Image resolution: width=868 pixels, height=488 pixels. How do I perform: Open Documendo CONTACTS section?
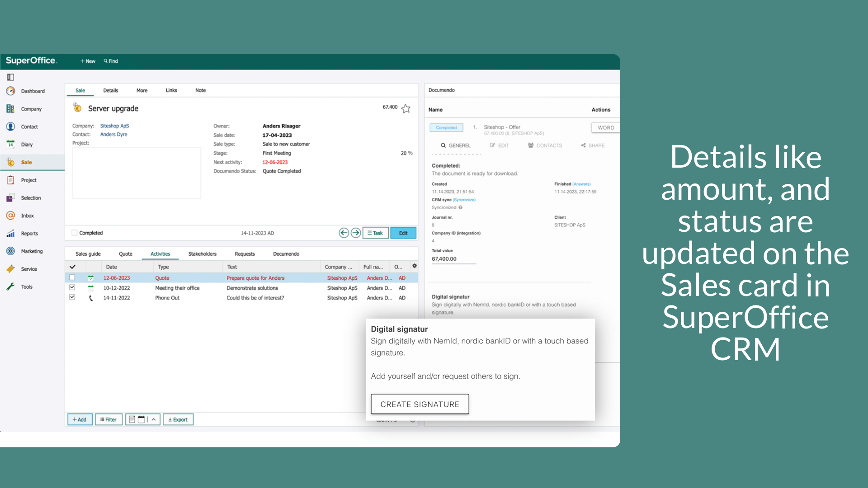[x=545, y=145]
